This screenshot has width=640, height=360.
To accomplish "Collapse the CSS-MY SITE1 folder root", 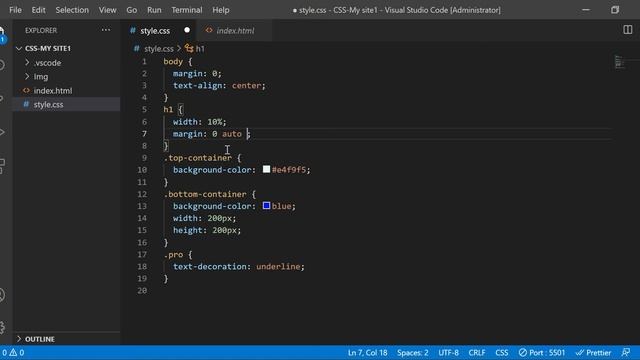I will (19, 48).
